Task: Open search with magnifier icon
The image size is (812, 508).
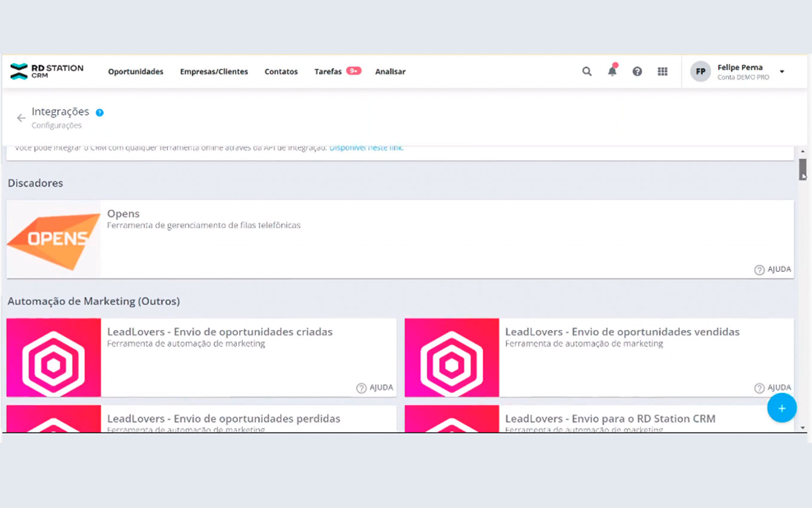Action: (x=587, y=71)
